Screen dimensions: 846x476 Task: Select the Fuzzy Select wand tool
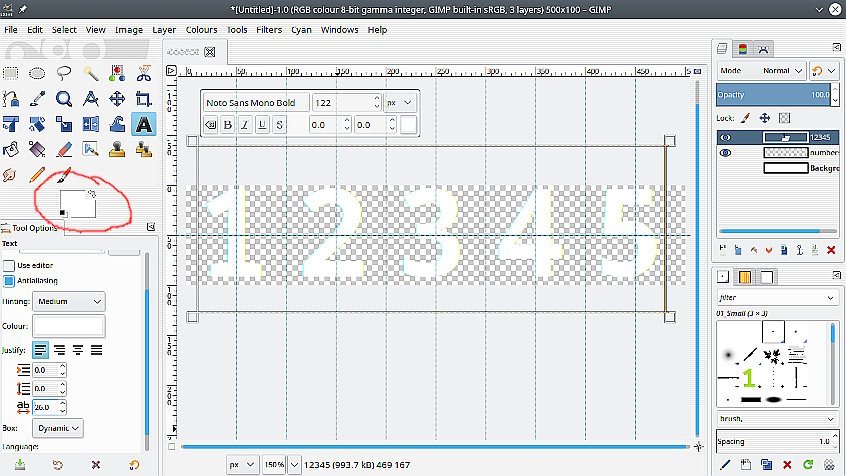[x=91, y=73]
